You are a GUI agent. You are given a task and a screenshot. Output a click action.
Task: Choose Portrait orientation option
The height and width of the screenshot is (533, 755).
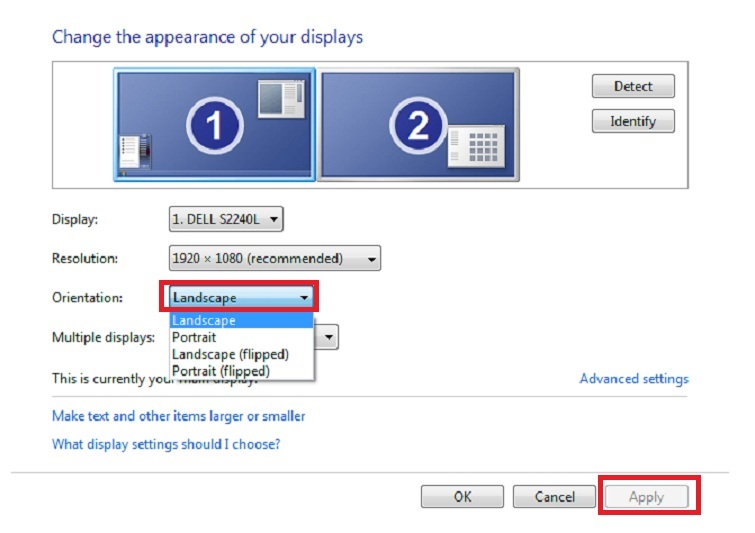coord(242,337)
